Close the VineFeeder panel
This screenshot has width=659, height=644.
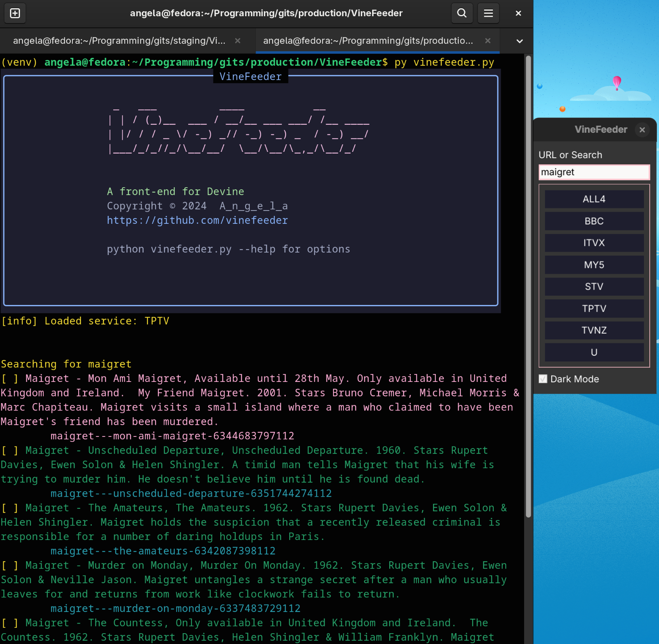click(x=642, y=130)
